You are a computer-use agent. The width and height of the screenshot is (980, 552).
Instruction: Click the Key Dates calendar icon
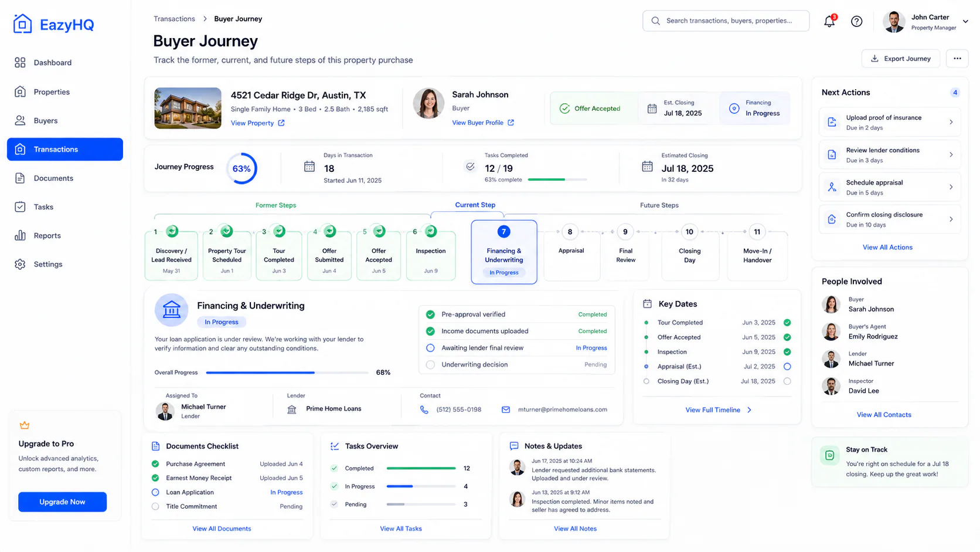pyautogui.click(x=647, y=304)
